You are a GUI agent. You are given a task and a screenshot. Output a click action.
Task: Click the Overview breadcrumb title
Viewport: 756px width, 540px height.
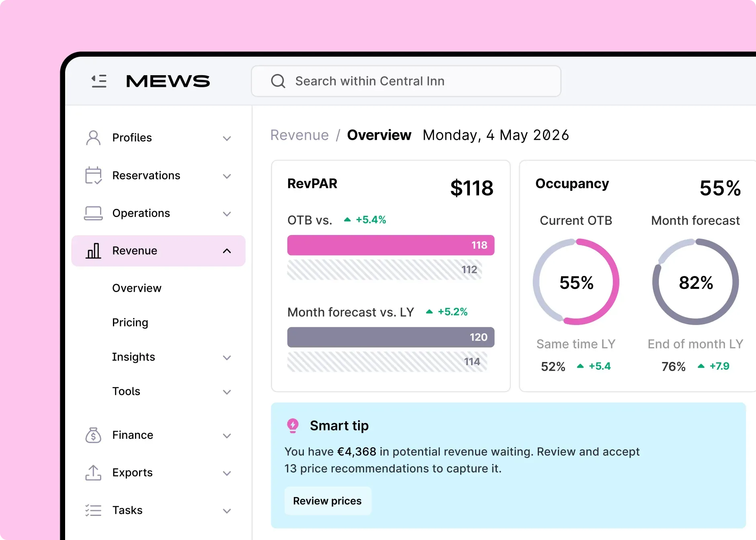[379, 135]
